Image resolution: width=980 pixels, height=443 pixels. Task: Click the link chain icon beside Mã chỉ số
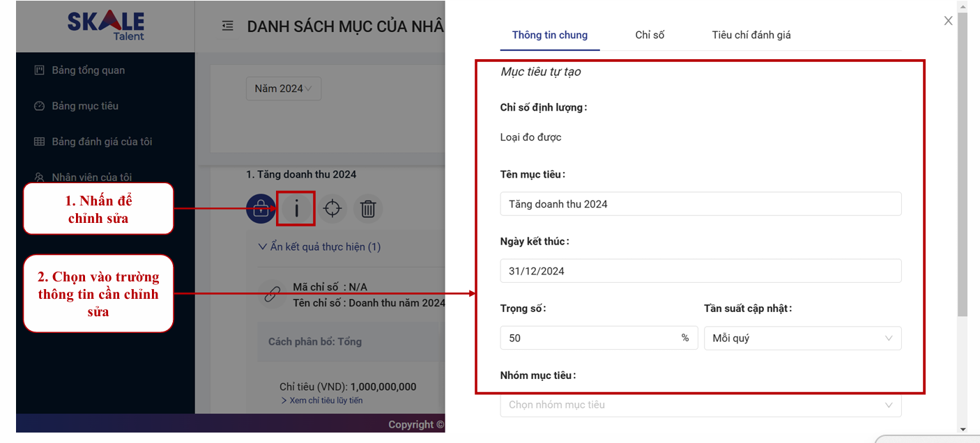[271, 295]
